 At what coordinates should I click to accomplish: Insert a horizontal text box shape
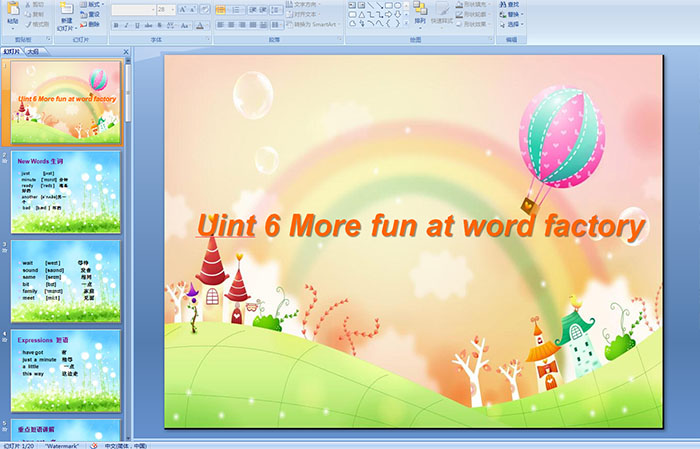click(x=352, y=5)
